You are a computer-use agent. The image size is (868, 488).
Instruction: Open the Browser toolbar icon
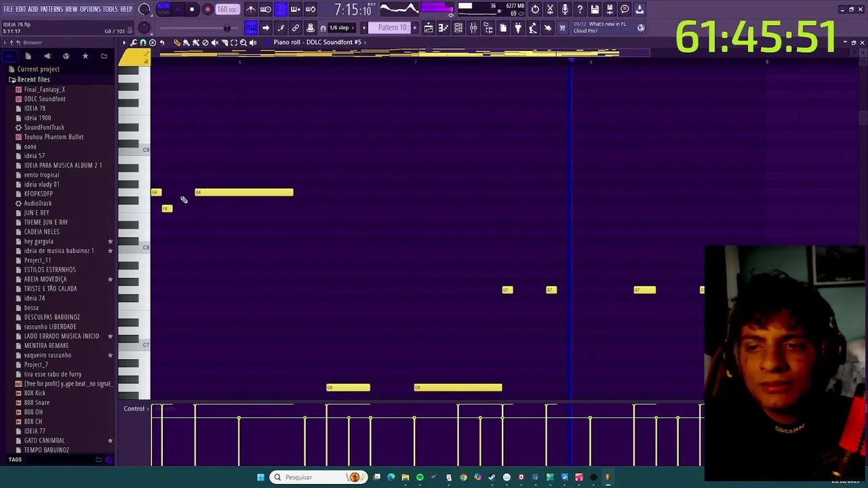point(488,28)
